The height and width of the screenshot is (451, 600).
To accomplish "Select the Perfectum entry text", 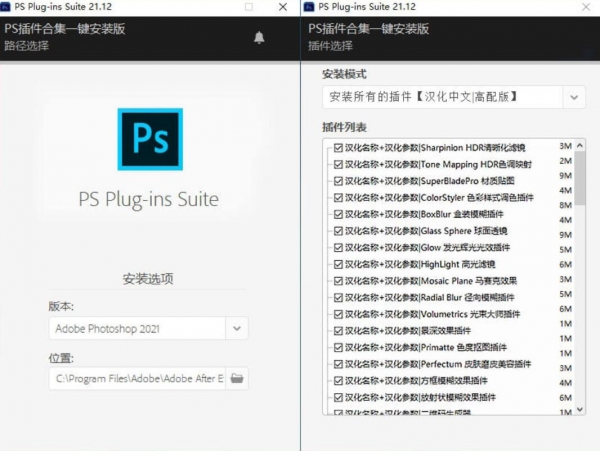I will pos(438,364).
